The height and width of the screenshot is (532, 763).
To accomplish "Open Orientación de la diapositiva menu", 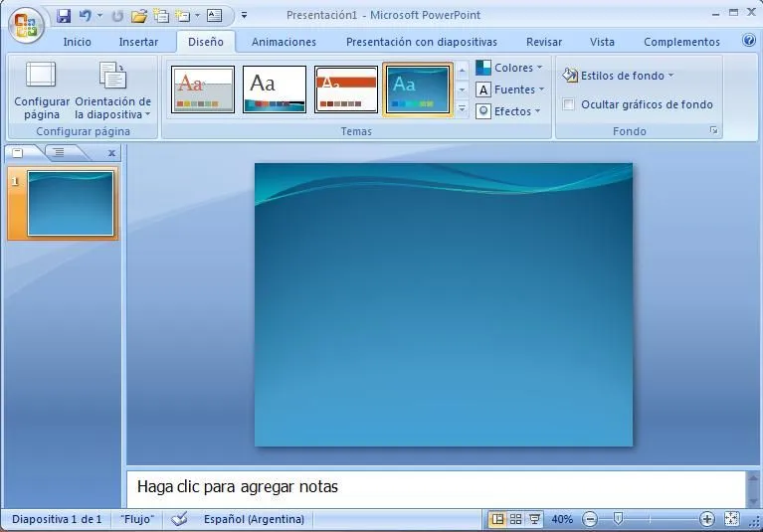I will point(112,90).
